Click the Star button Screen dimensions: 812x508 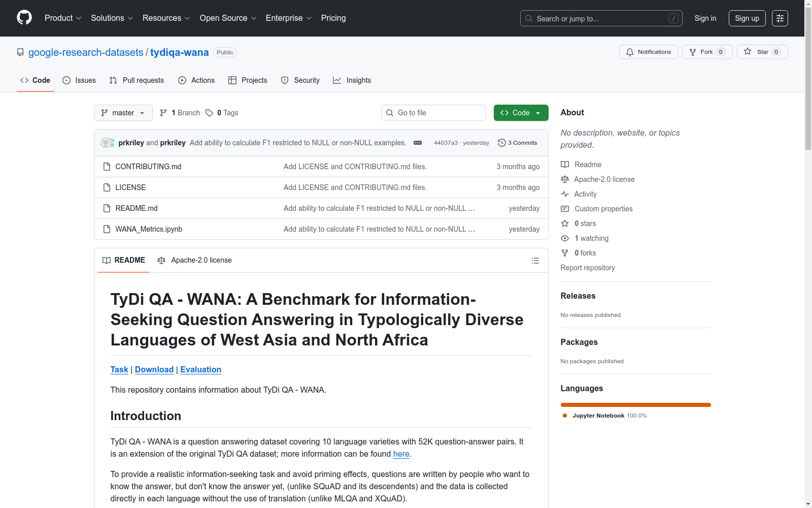point(762,52)
